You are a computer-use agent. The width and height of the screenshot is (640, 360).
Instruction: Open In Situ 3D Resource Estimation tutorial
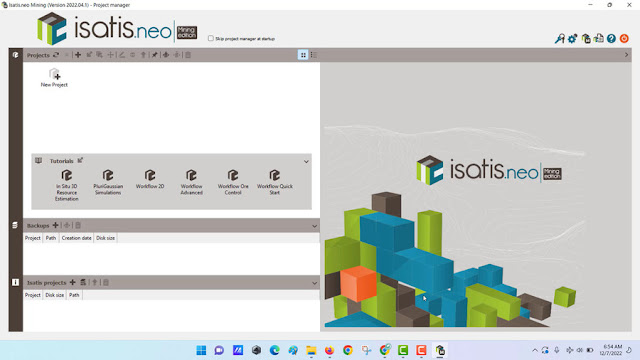(67, 185)
